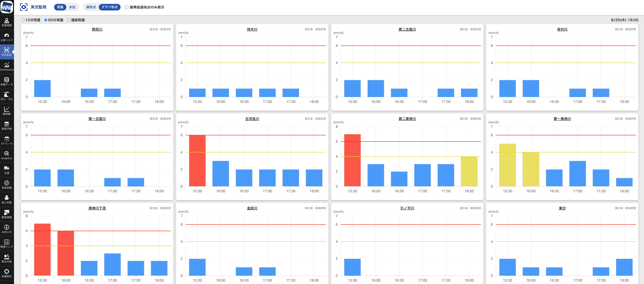Toggle 基準超過地点のみ表示 checkbox
Viewport: 644px width, 284px height.
[x=127, y=7]
